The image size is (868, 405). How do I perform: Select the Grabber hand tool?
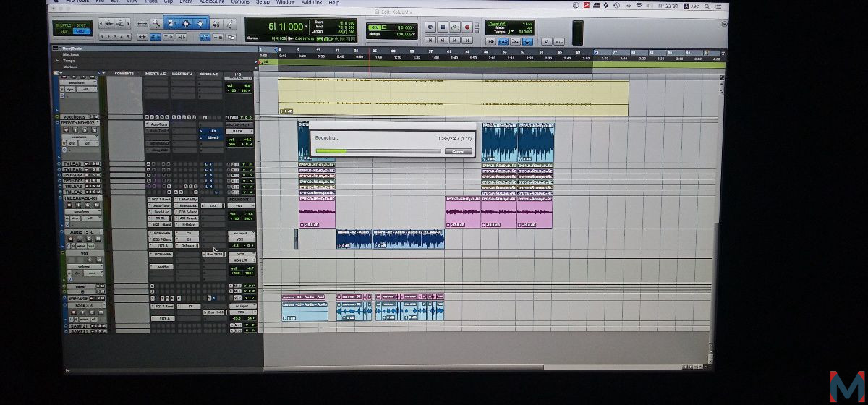pyautogui.click(x=200, y=24)
